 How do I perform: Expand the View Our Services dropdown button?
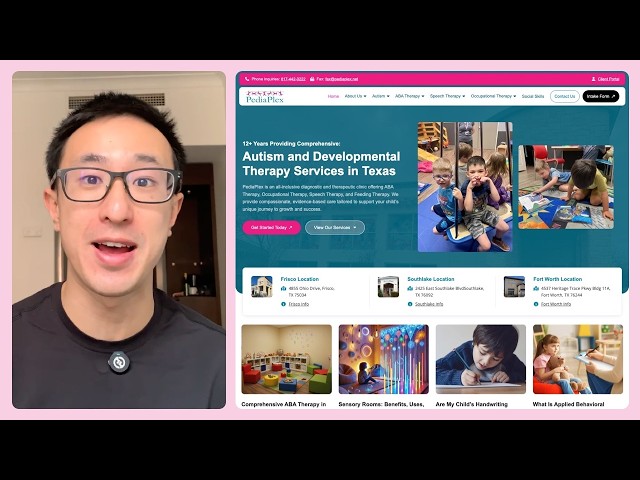point(335,227)
